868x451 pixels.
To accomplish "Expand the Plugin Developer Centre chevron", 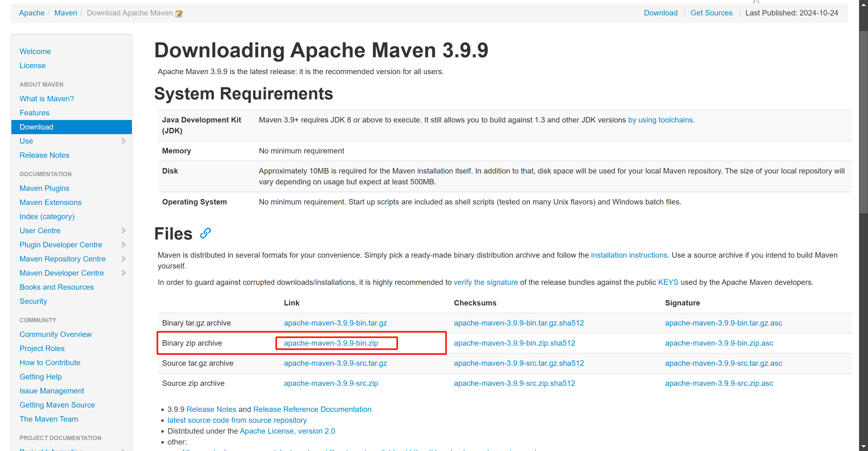I will [x=123, y=245].
